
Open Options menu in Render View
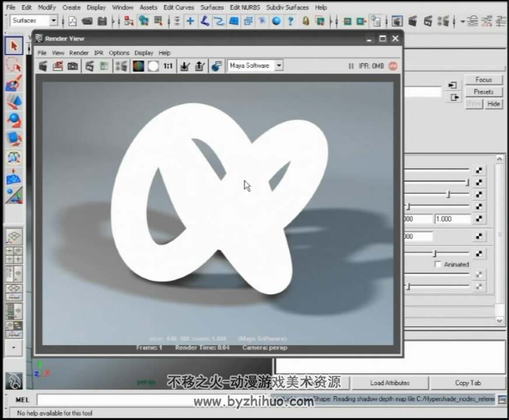click(119, 53)
